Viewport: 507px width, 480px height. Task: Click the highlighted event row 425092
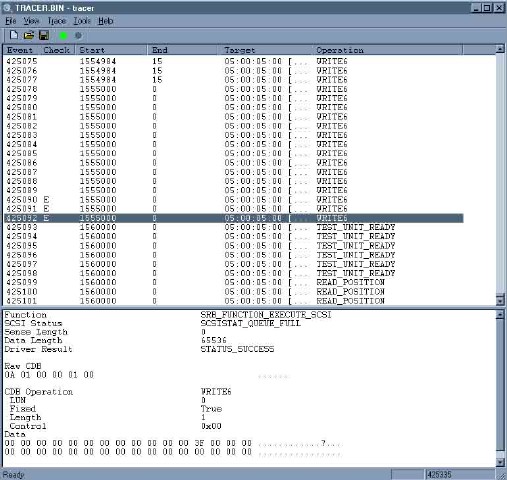233,218
